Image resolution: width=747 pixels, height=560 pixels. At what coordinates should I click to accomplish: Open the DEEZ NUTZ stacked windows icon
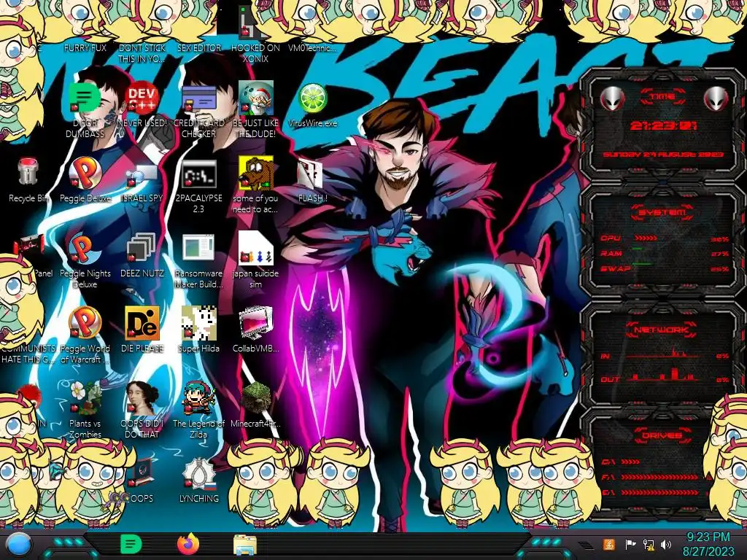[142, 248]
